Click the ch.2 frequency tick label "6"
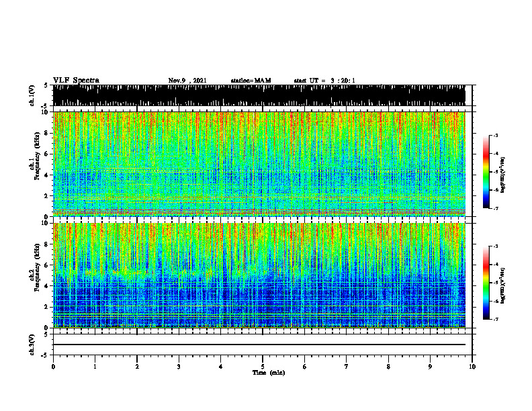 tap(46, 265)
